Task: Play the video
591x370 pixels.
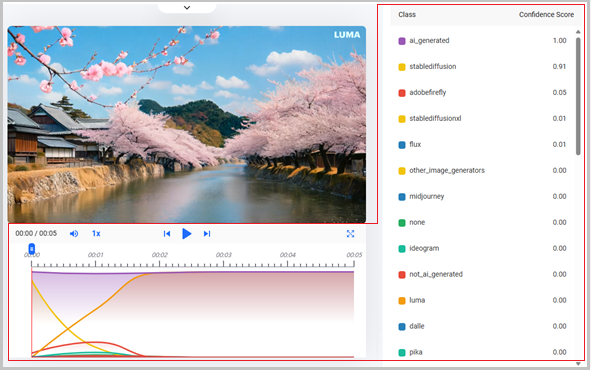Action: point(186,234)
